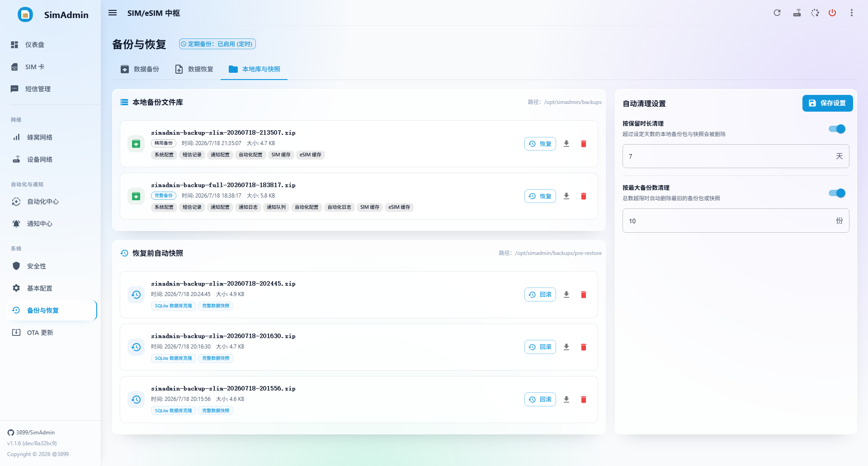Click the local backup library list icon
Image resolution: width=868 pixels, height=466 pixels.
click(124, 102)
